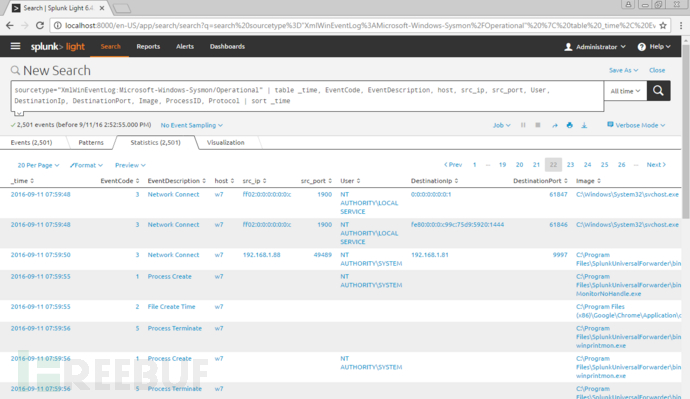The height and width of the screenshot is (399, 690).
Task: Run search with magnifier button
Action: [658, 91]
